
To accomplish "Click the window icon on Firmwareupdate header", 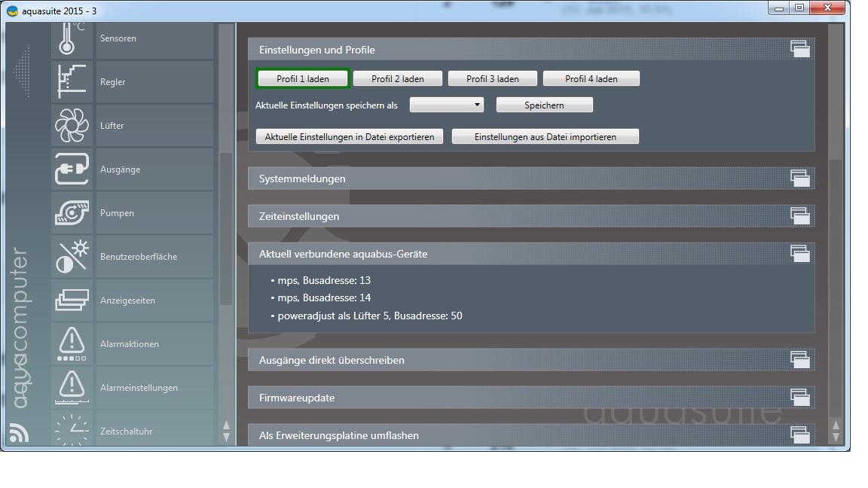I will 800,398.
